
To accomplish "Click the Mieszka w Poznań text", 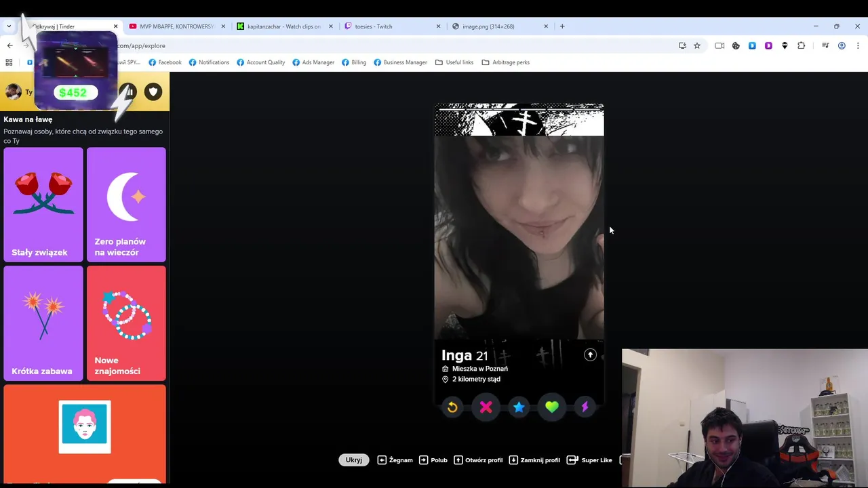I will coord(479,369).
